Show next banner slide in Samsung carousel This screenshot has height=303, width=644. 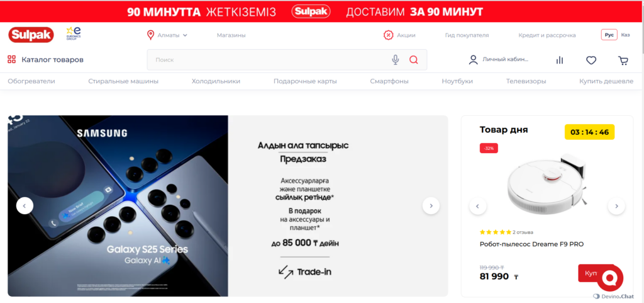[431, 205]
